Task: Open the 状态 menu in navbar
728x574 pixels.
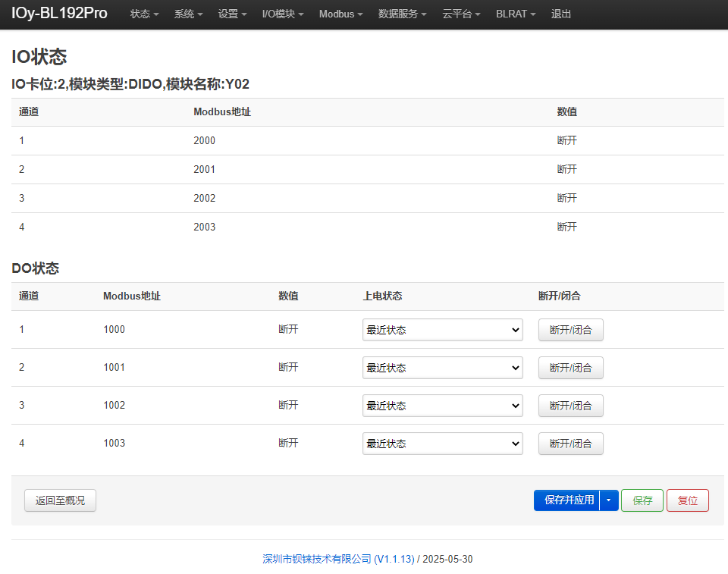Action: (x=144, y=14)
